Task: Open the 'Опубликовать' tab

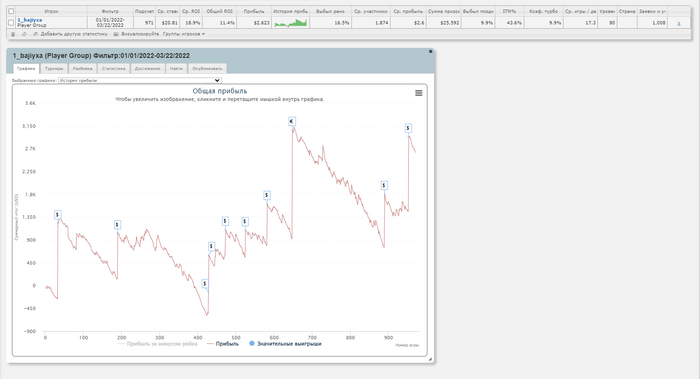Action: coord(207,68)
